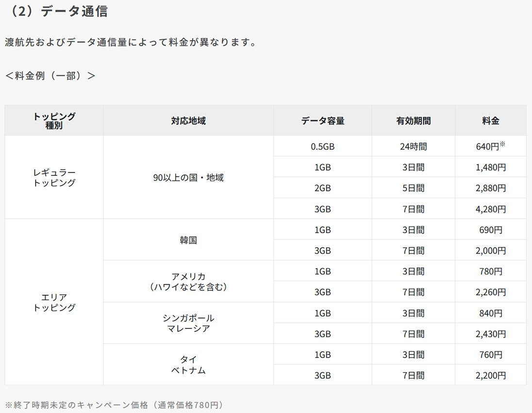
Task: Click the 料金 column header
Action: [x=490, y=120]
